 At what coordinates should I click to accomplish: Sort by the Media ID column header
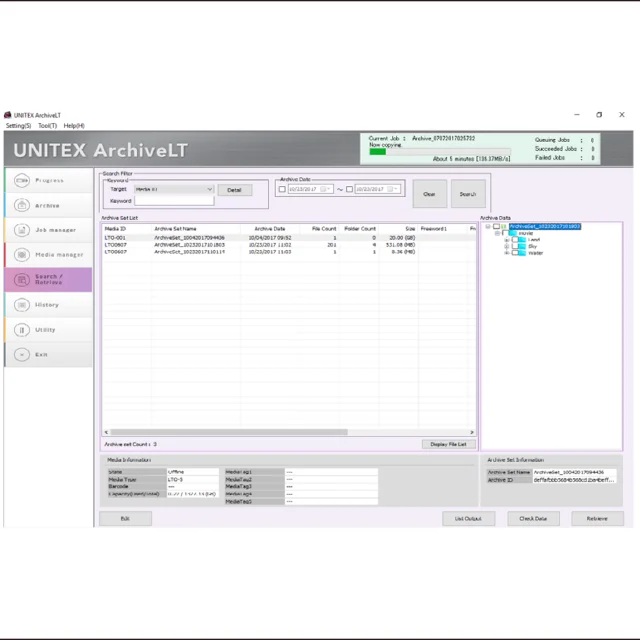tap(127, 229)
